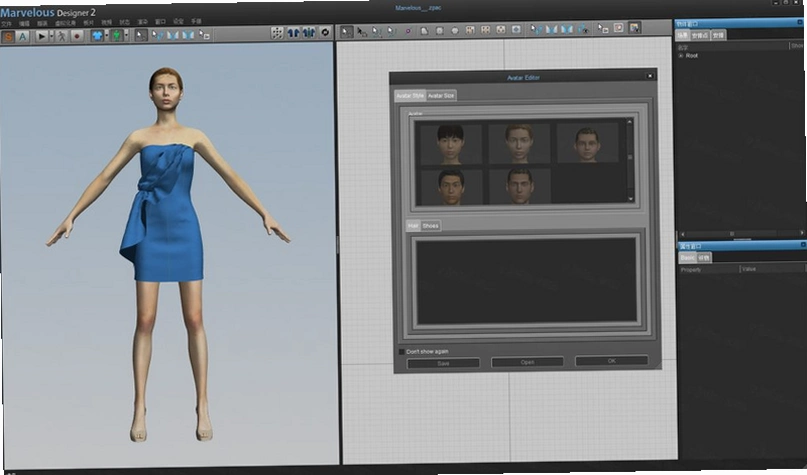Viewport: 807px width, 475px height.
Task: Click the orange S mode icon in the 3D toolbar
Action: 8,36
